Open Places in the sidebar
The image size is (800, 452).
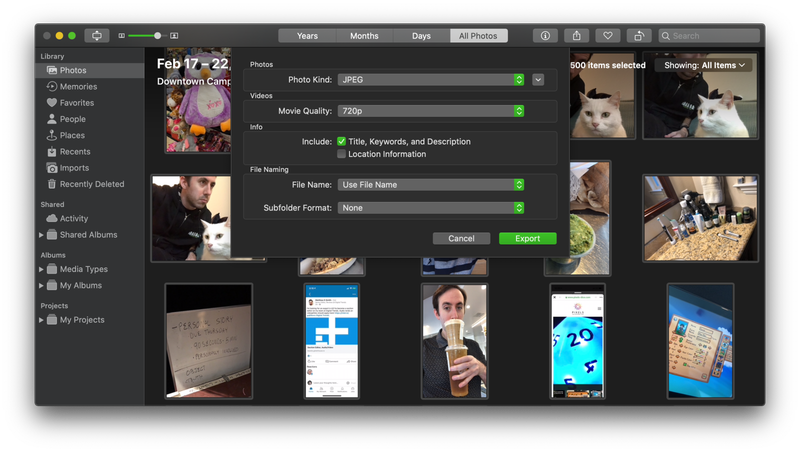(72, 135)
